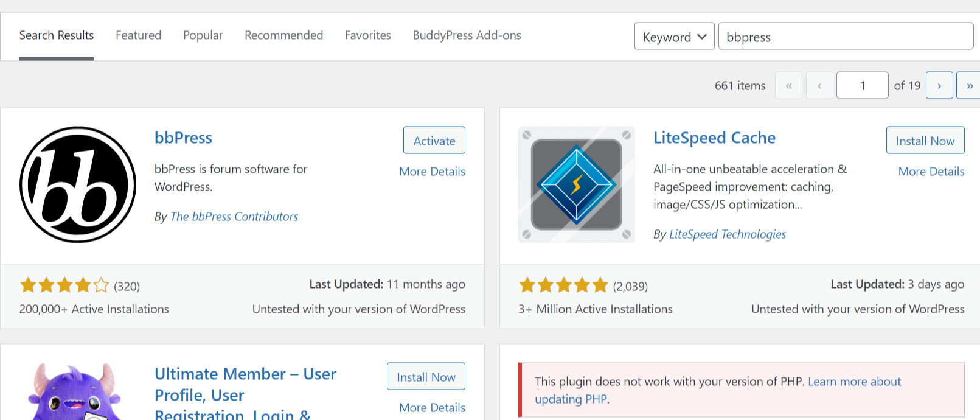Click 'Last Updated: 3 days ago' text

(x=897, y=284)
